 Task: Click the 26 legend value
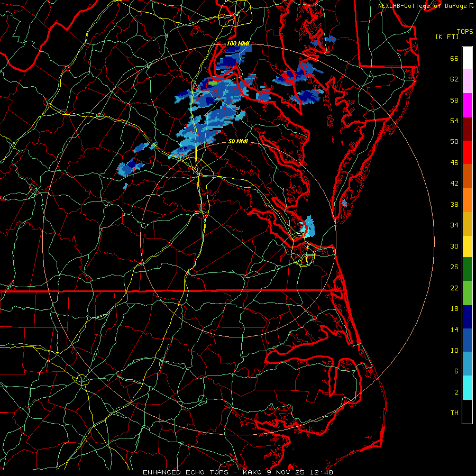click(x=454, y=267)
